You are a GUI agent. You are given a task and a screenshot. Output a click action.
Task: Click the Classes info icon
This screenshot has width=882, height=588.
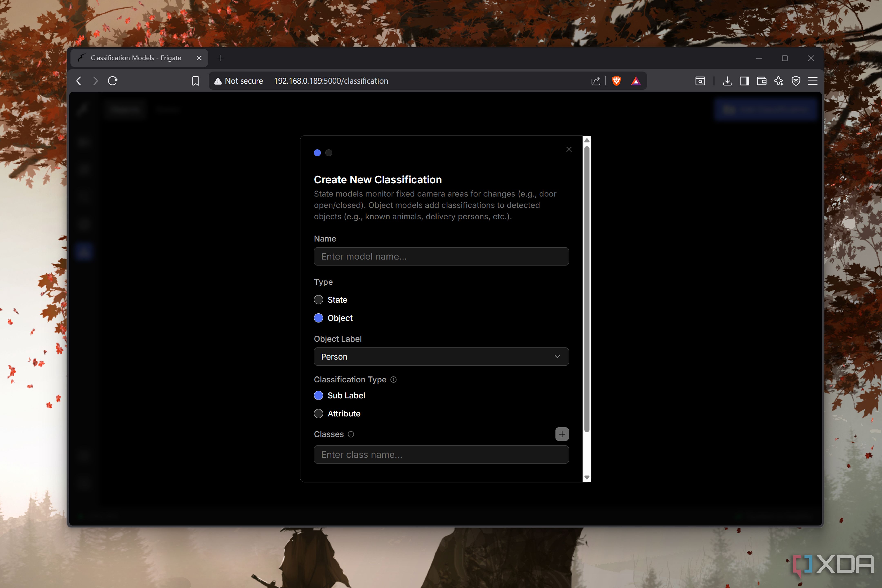351,434
